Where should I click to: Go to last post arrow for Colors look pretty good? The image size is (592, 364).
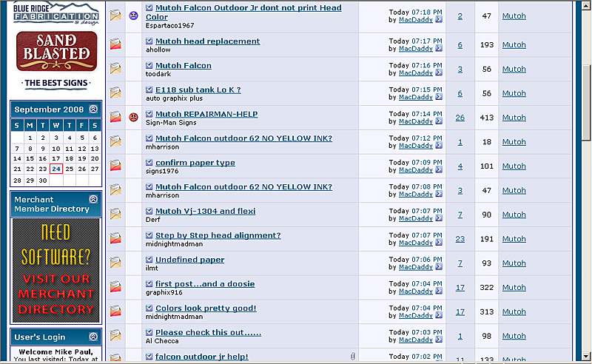click(439, 315)
